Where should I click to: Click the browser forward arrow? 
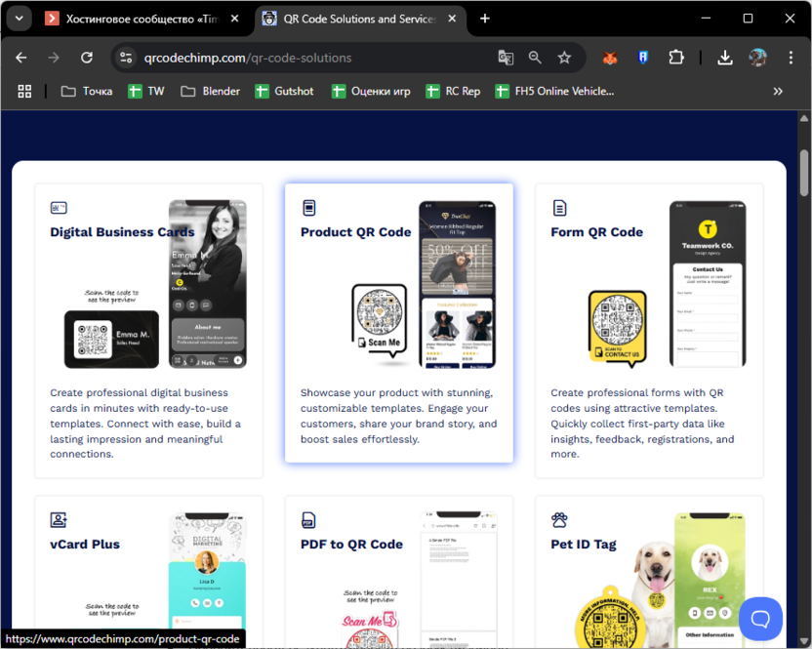pyautogui.click(x=54, y=58)
